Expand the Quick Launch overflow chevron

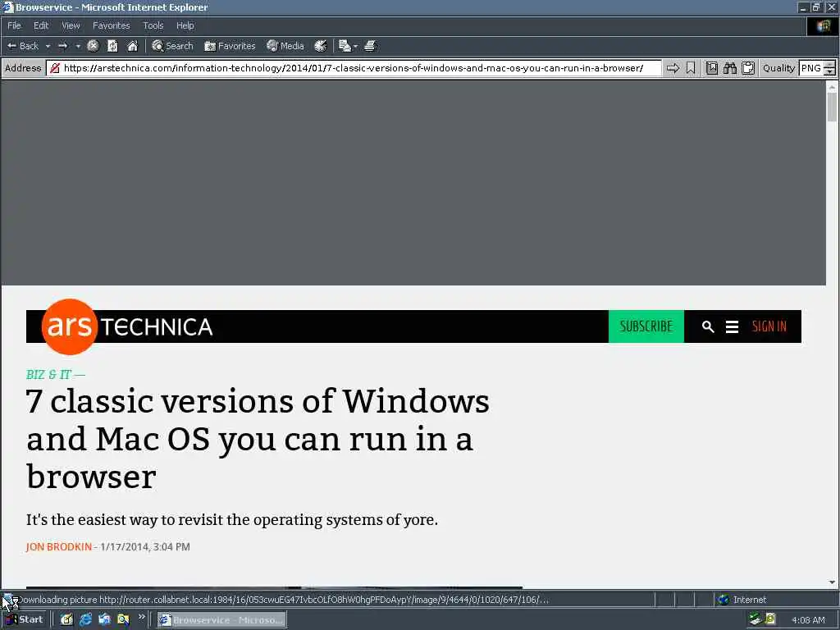[141, 617]
